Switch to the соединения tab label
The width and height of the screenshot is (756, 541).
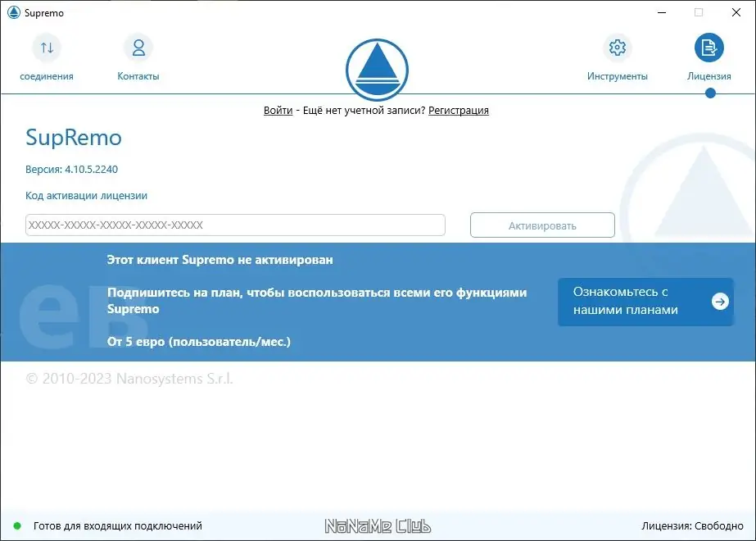[x=47, y=76]
